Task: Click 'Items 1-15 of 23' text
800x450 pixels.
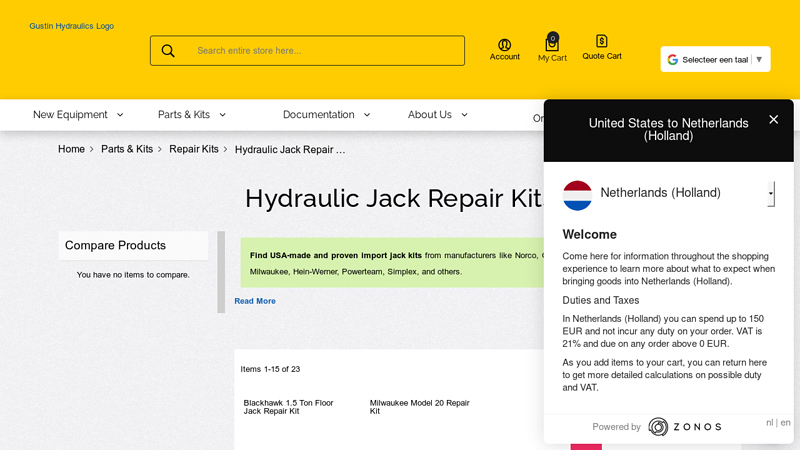Action: (x=270, y=369)
